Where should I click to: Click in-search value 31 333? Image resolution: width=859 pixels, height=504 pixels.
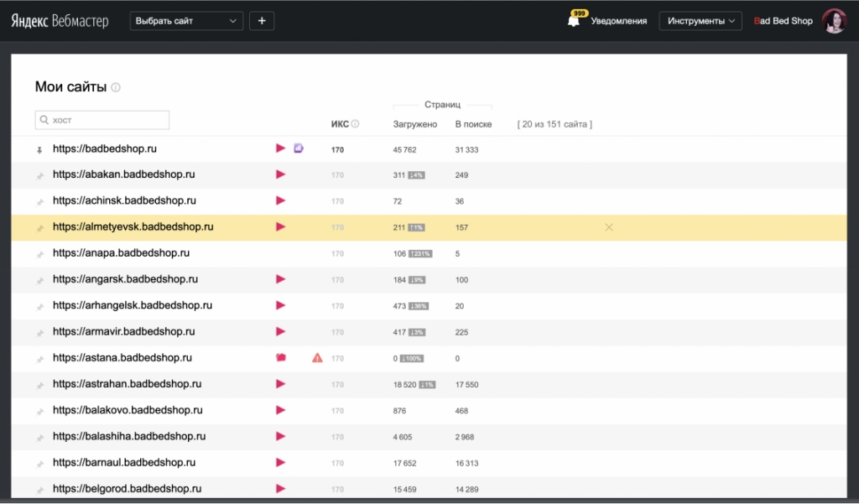point(466,149)
